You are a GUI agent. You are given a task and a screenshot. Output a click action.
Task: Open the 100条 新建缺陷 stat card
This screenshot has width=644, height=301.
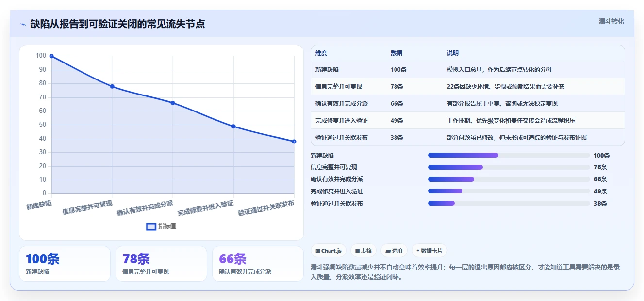click(x=65, y=264)
